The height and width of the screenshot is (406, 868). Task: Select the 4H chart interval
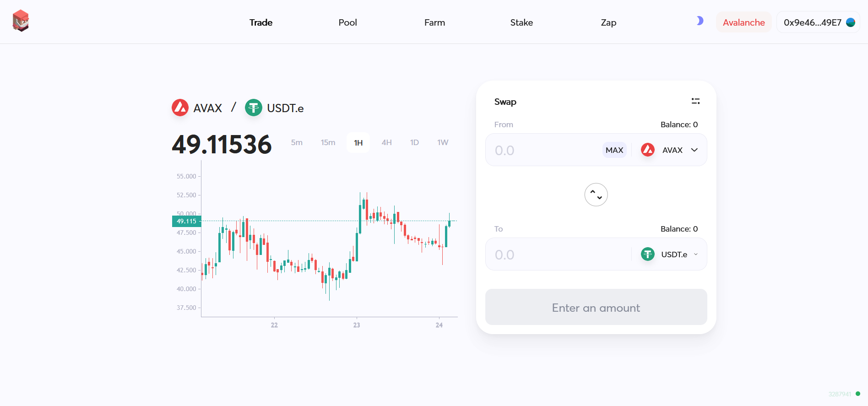pos(387,143)
